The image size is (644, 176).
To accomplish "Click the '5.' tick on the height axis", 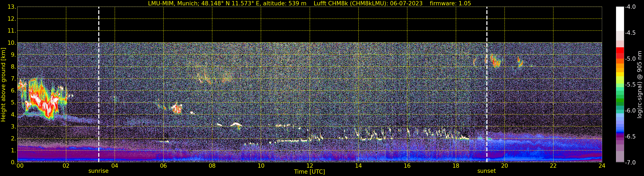I will 13,103.
